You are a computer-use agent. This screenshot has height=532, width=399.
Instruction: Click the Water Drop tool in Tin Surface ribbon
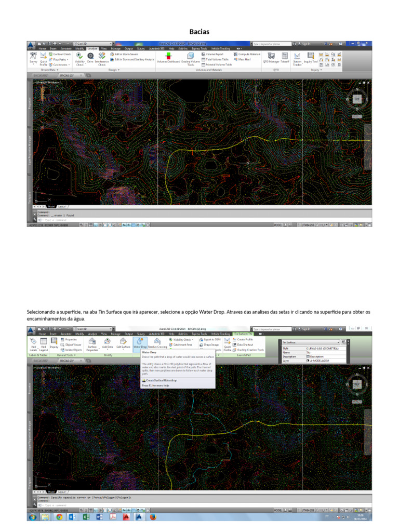(140, 343)
